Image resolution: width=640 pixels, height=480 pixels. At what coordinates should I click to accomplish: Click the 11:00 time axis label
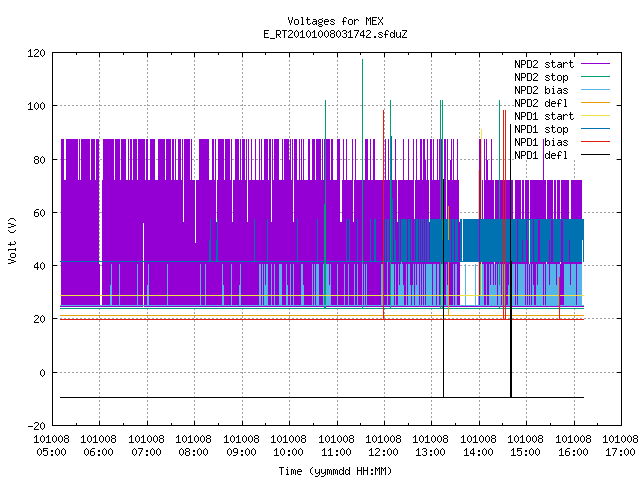pyautogui.click(x=336, y=453)
